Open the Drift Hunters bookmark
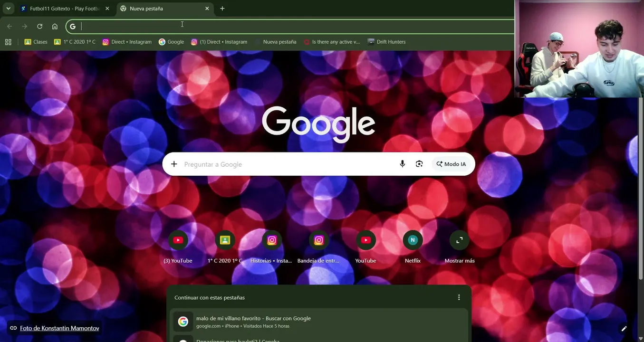644x342 pixels. point(386,42)
